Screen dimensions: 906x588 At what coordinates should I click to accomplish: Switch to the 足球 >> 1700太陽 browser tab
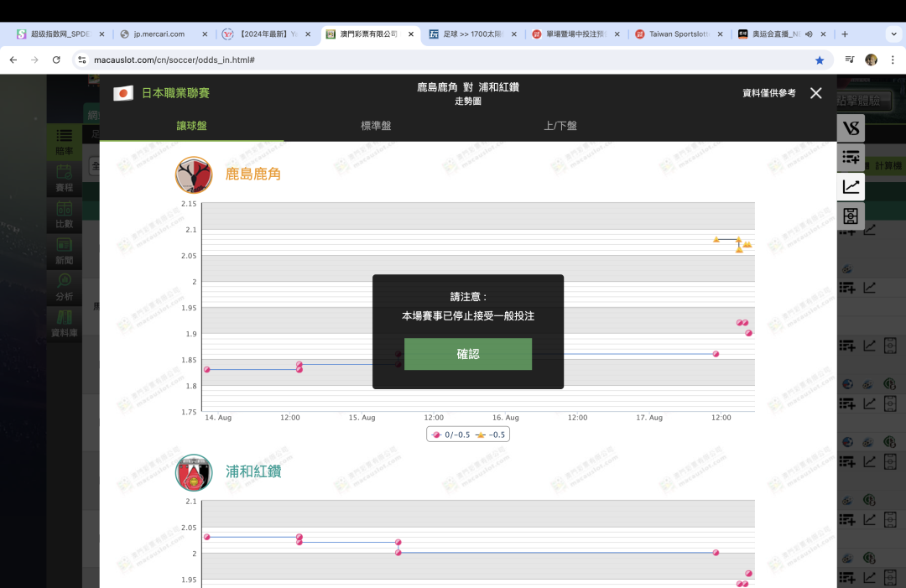click(x=472, y=34)
